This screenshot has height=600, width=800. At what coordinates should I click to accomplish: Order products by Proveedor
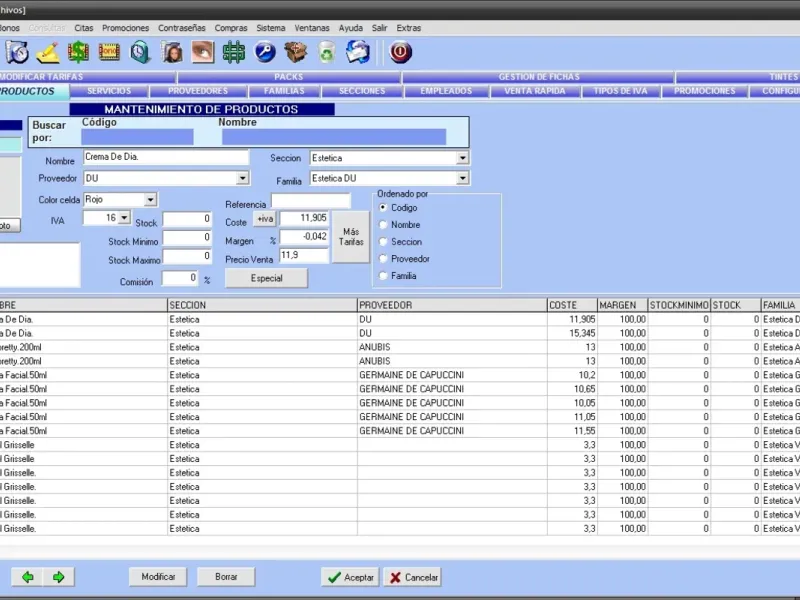pyautogui.click(x=383, y=259)
